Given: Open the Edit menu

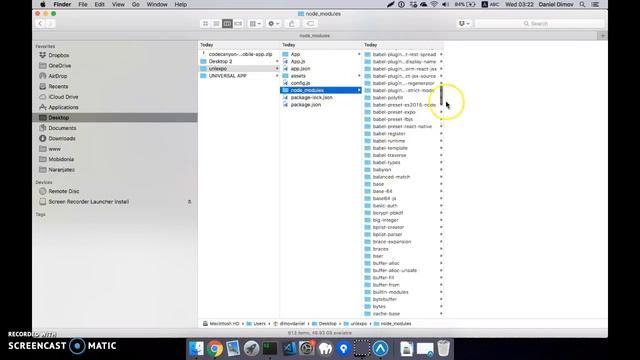Looking at the screenshot, I should (x=100, y=4).
